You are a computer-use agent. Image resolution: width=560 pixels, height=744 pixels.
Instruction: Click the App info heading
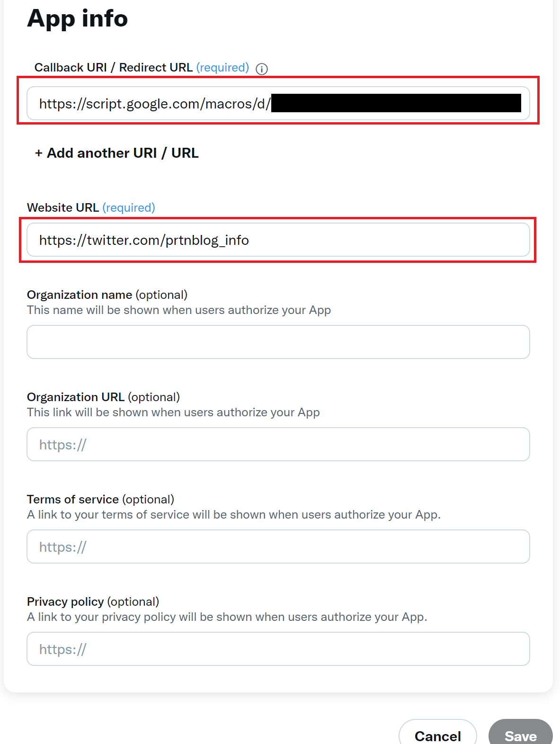pyautogui.click(x=77, y=19)
